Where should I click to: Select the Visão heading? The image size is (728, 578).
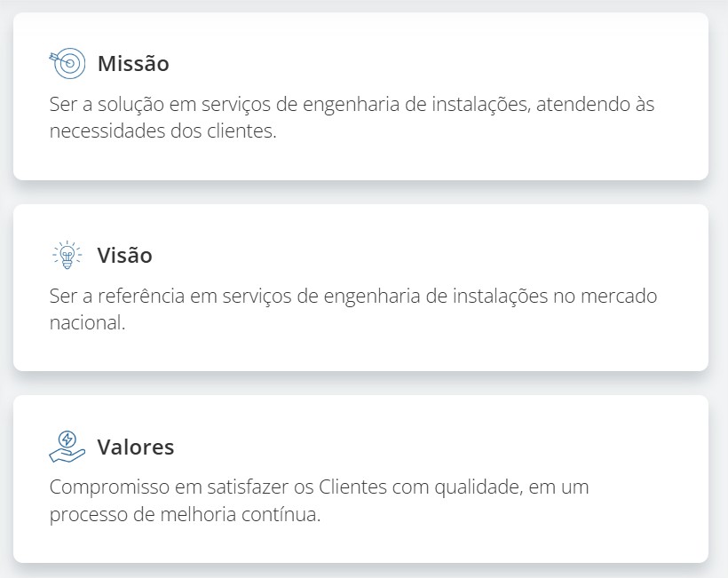124,256
